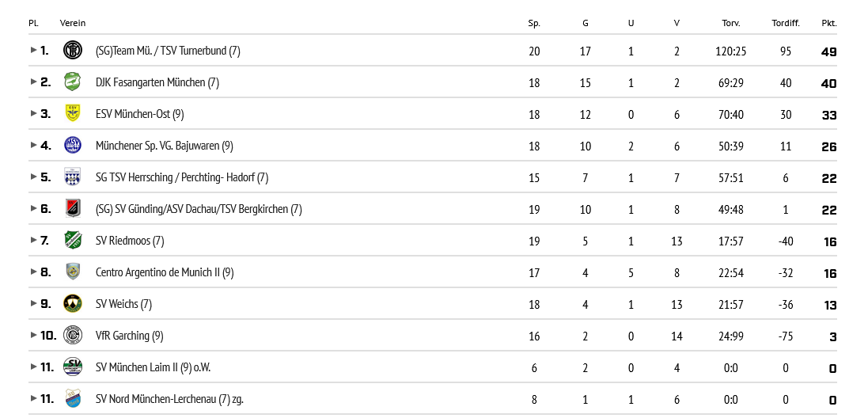Expand the row arrow for 6th place

[x=33, y=208]
